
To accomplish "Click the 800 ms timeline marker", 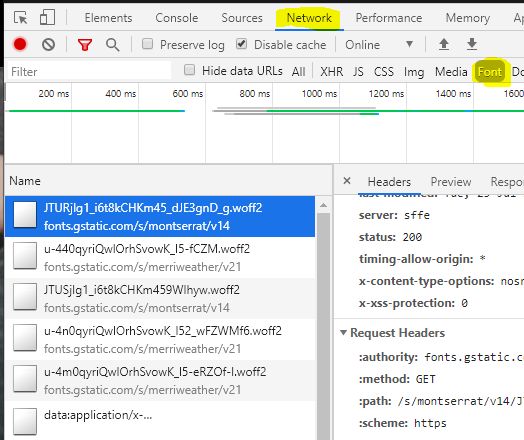I will 255,94.
